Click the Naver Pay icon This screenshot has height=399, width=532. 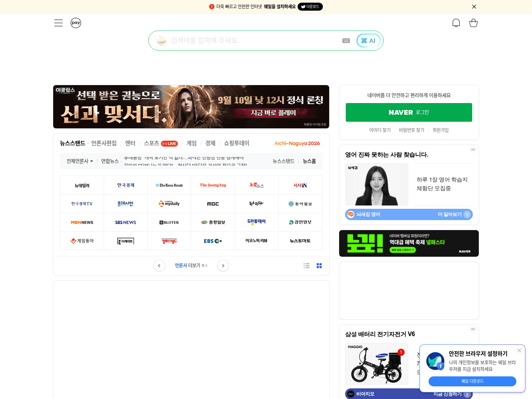coord(76,23)
